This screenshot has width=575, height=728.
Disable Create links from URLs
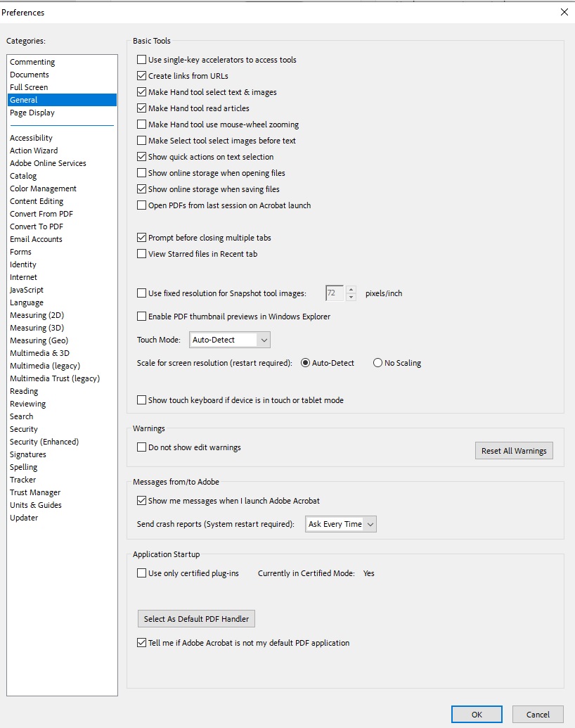coord(141,75)
